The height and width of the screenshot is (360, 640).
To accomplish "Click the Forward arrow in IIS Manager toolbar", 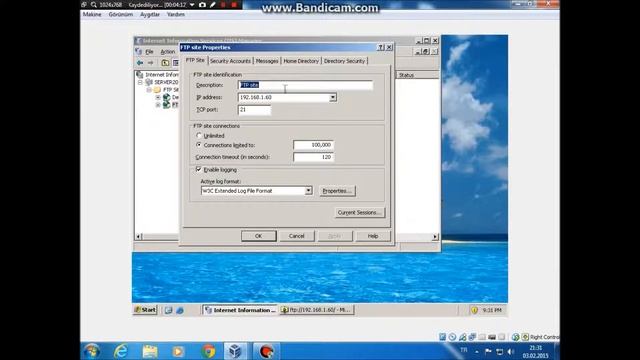I will (x=151, y=63).
